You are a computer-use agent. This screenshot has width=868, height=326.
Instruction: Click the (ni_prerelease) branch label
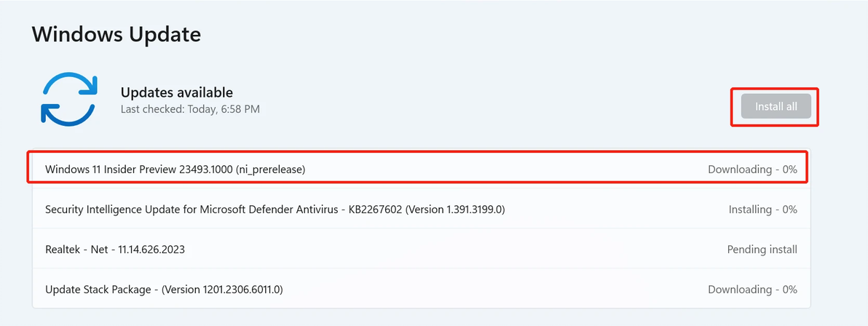tap(271, 170)
